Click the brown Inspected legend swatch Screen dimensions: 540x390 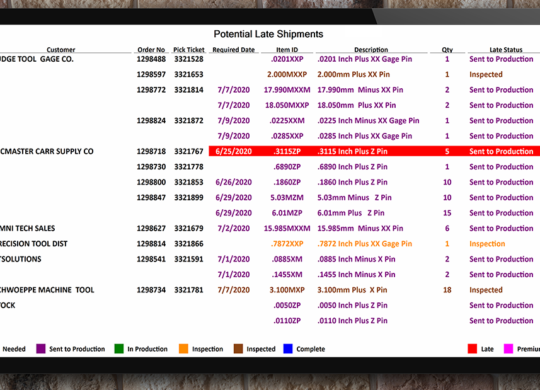coord(238,349)
